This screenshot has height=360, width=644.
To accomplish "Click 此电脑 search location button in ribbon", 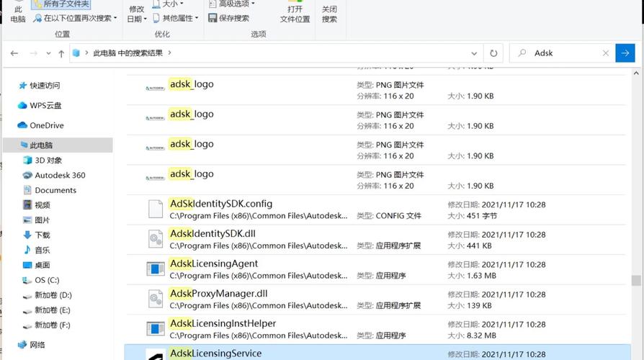I will coord(18,14).
